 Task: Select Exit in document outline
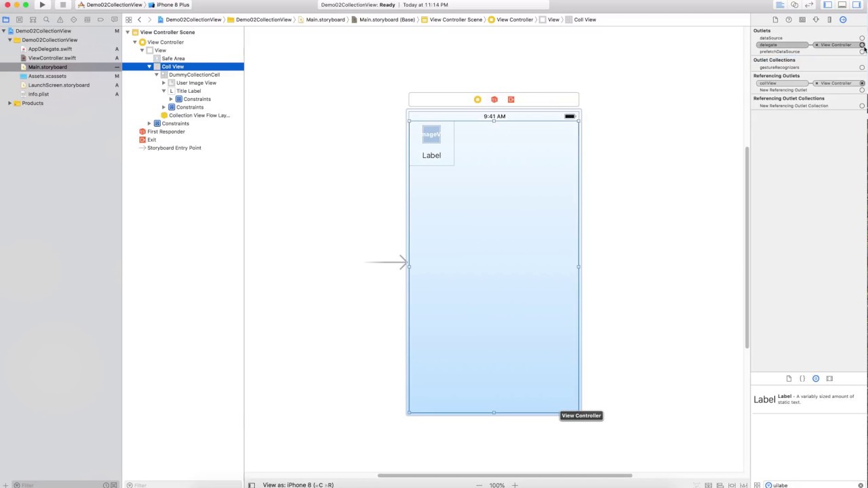tap(151, 140)
